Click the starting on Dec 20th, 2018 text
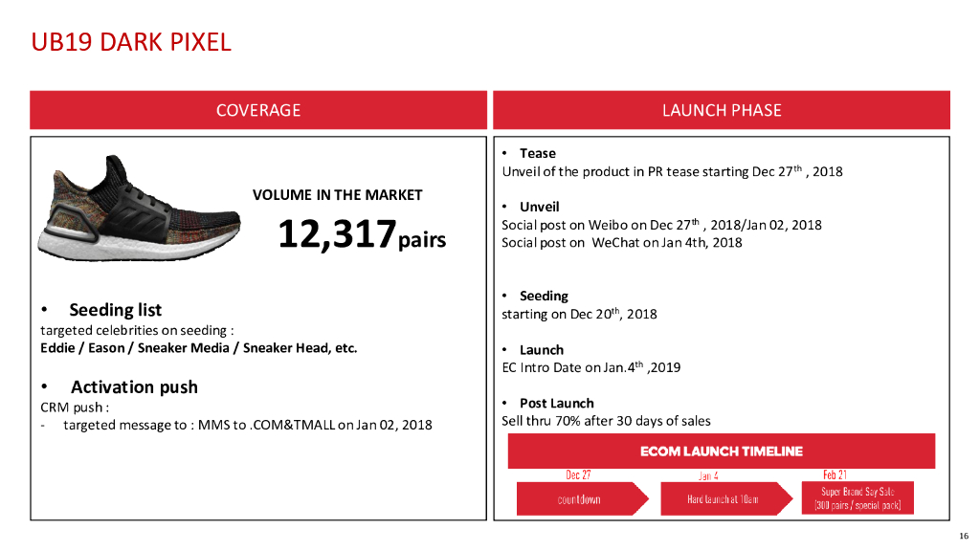The height and width of the screenshot is (551, 980). (579, 314)
